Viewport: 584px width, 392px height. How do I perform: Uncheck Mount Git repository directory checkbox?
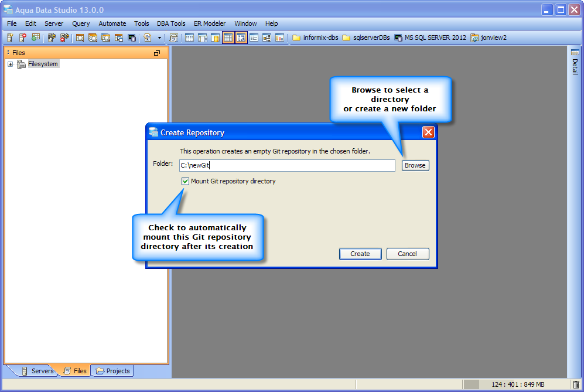(x=185, y=182)
